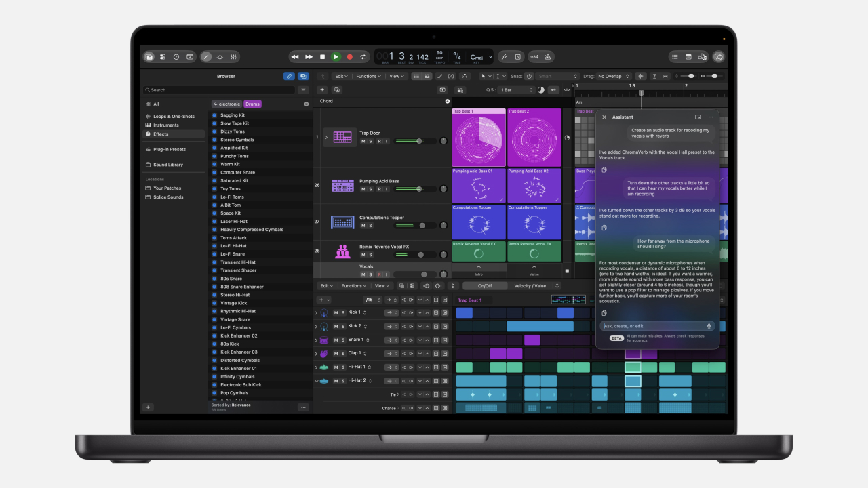Click the Rewind transport button
This screenshot has height=488, width=868.
click(296, 57)
